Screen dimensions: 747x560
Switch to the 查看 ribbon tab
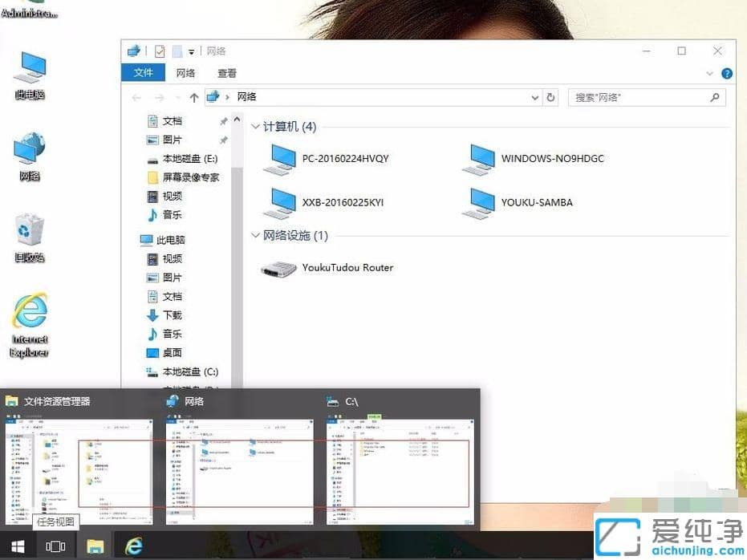tap(225, 72)
